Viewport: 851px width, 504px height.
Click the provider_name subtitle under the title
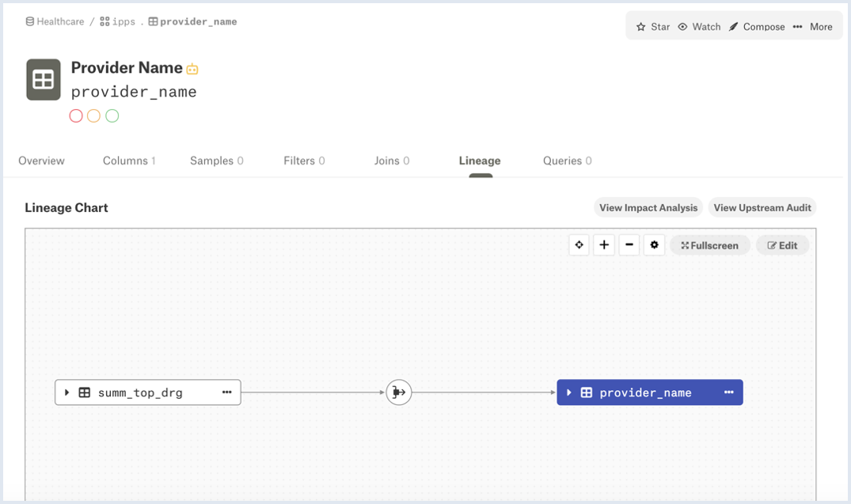(x=134, y=92)
